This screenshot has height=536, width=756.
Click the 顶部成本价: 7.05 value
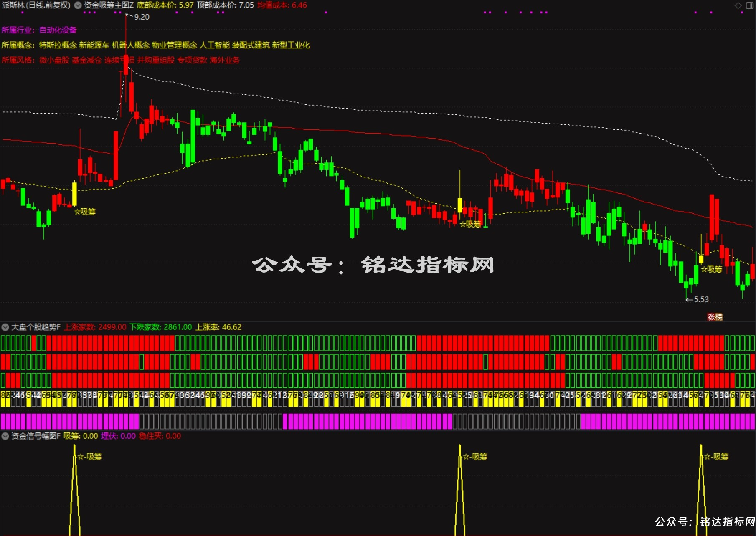[x=226, y=5]
